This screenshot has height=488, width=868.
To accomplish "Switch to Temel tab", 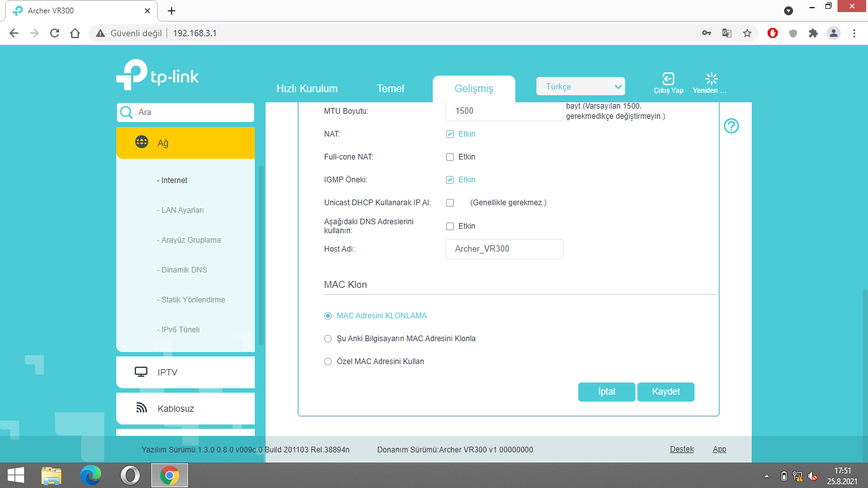I will point(391,88).
